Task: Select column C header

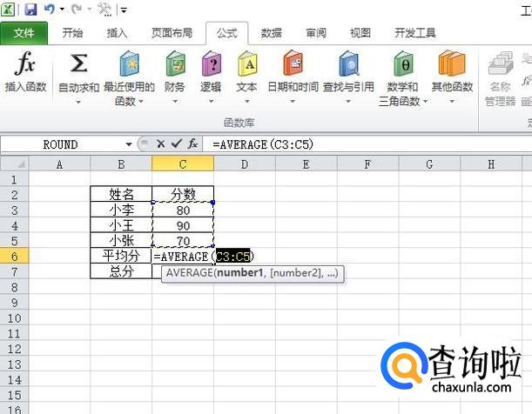Action: [183, 164]
